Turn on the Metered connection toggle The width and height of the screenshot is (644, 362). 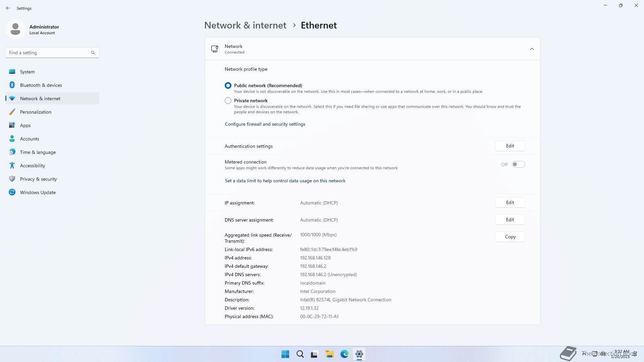click(x=518, y=165)
